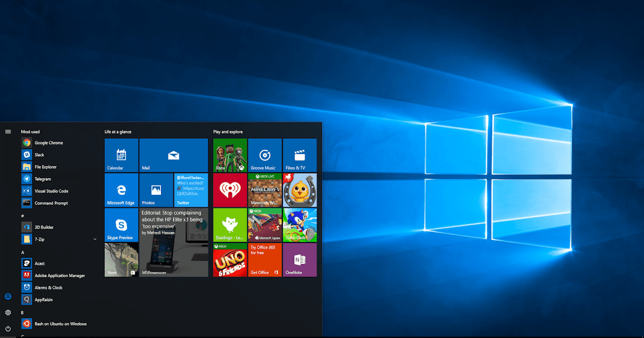Open Alarms & Clock
644x338 pixels.
[59, 288]
